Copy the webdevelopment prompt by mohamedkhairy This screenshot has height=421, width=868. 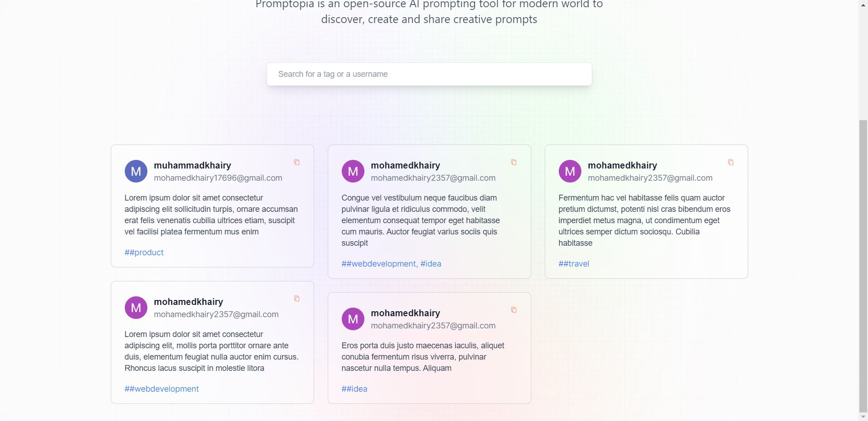point(514,162)
